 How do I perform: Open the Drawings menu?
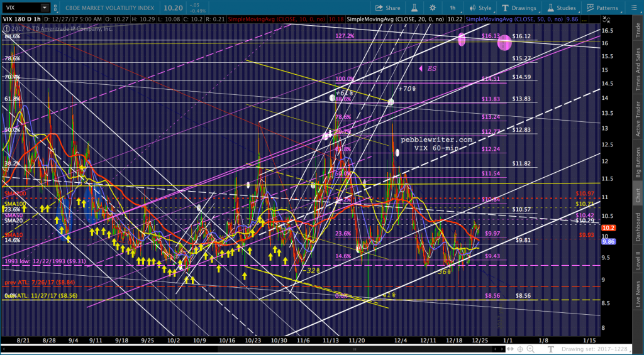coord(519,8)
